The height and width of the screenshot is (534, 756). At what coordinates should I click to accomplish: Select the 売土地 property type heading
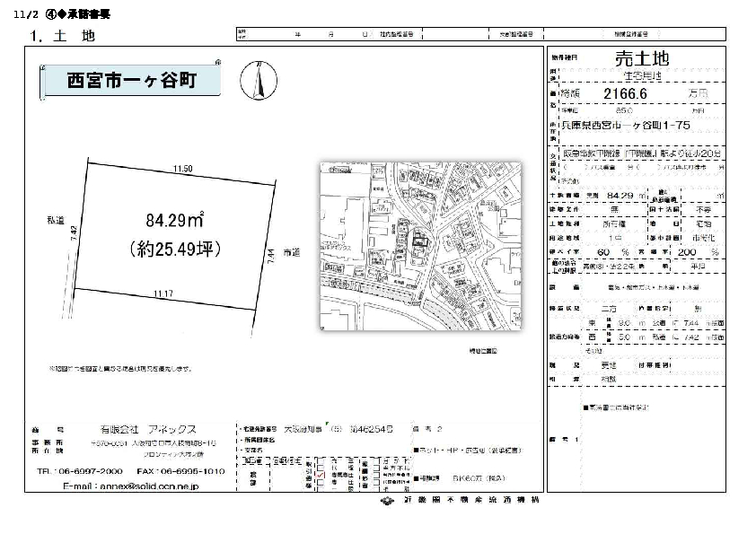point(641,58)
